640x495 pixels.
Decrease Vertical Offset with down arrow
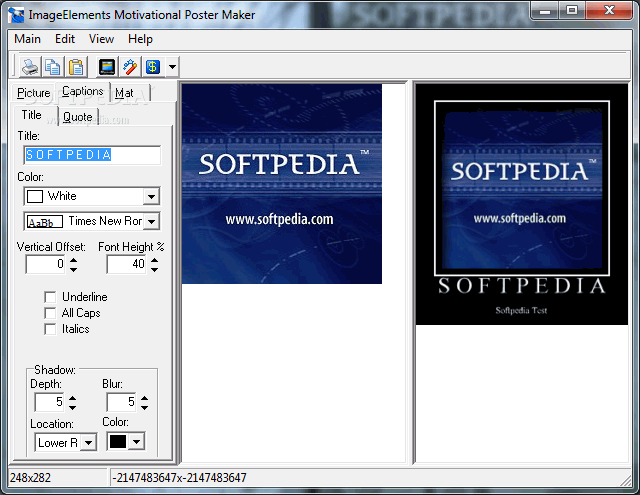[73, 269]
